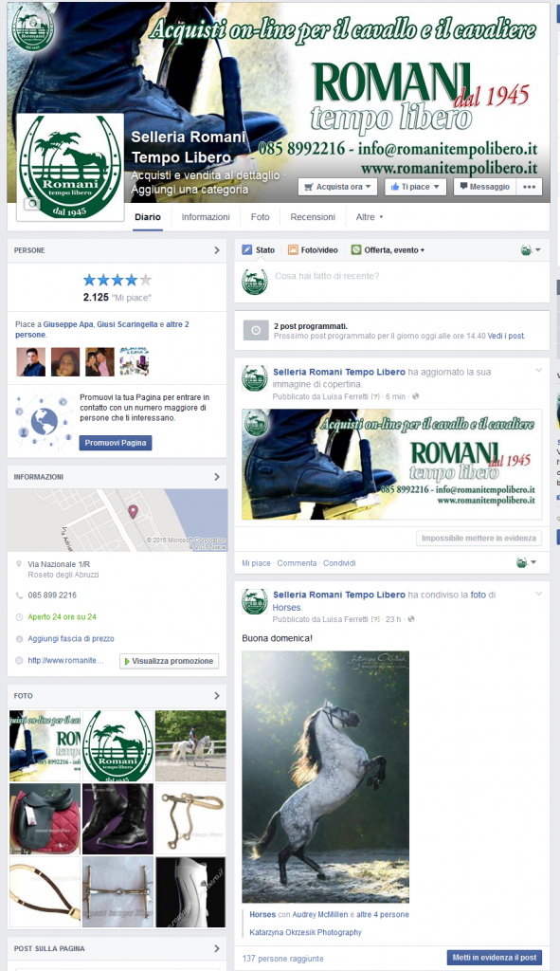Open the white boot photo thumbnail
This screenshot has height=971, width=560.
[x=190, y=891]
